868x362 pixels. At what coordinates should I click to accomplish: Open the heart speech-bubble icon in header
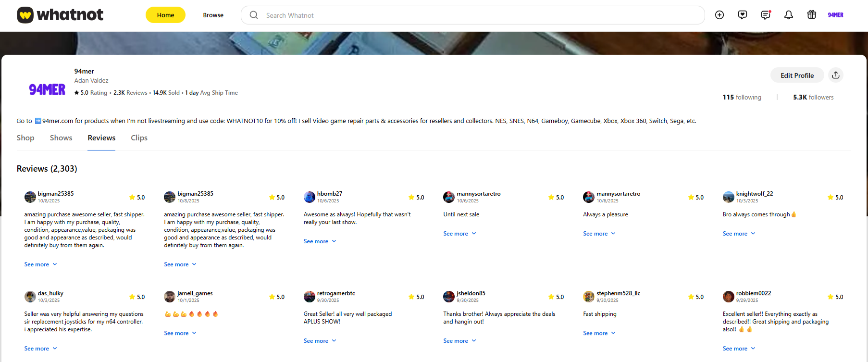tap(743, 15)
